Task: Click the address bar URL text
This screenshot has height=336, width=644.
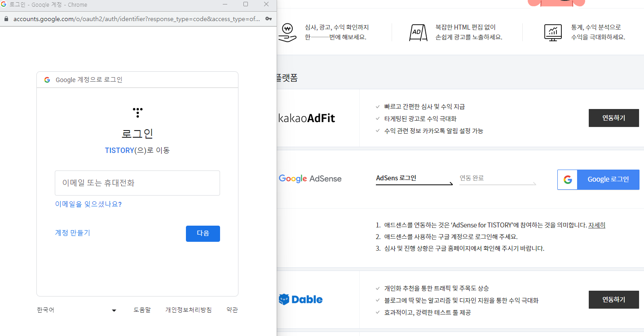Action: point(137,19)
